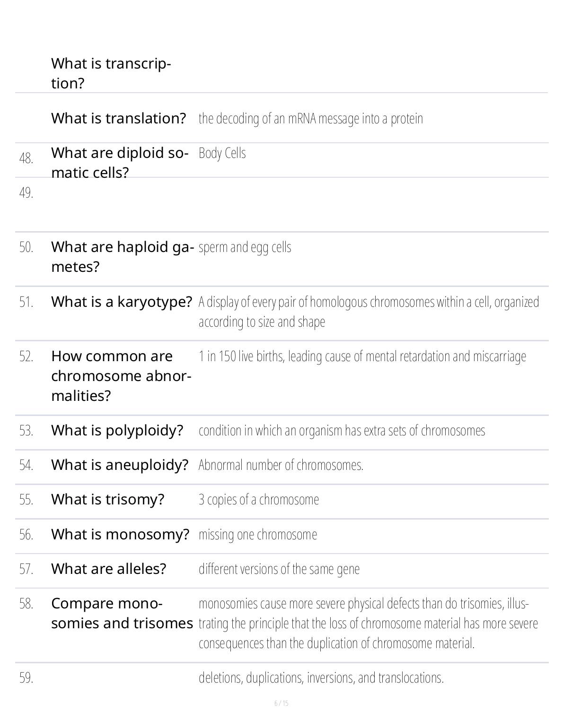Select the "What is trisomy?" question
Image resolution: width=563 pixels, height=728 pixels.
pyautogui.click(x=107, y=499)
